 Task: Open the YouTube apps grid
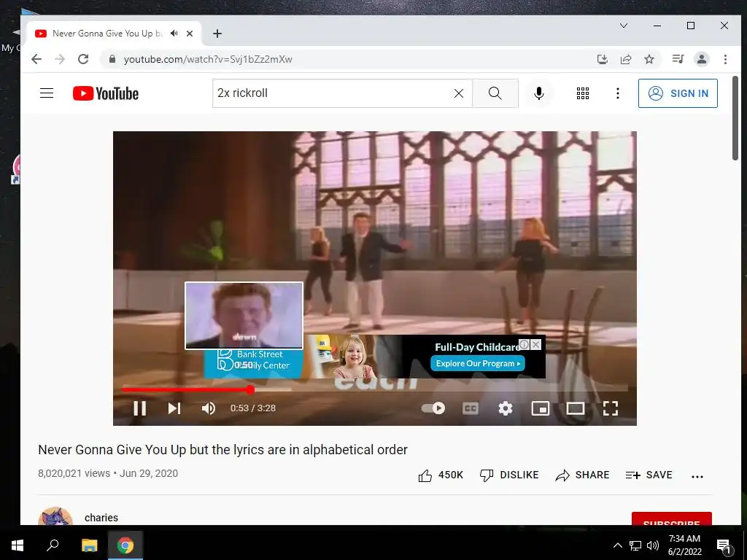point(583,93)
